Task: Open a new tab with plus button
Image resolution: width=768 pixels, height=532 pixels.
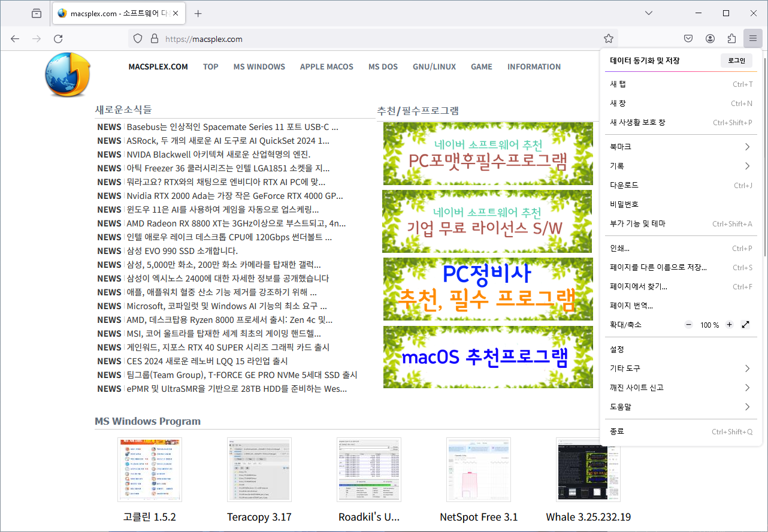Action: pos(198,13)
